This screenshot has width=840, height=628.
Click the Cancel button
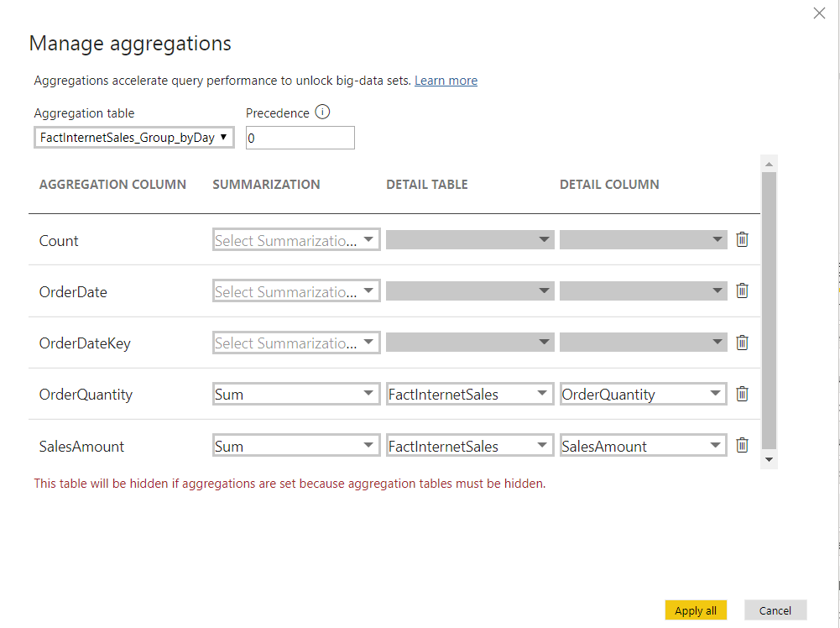tap(775, 610)
